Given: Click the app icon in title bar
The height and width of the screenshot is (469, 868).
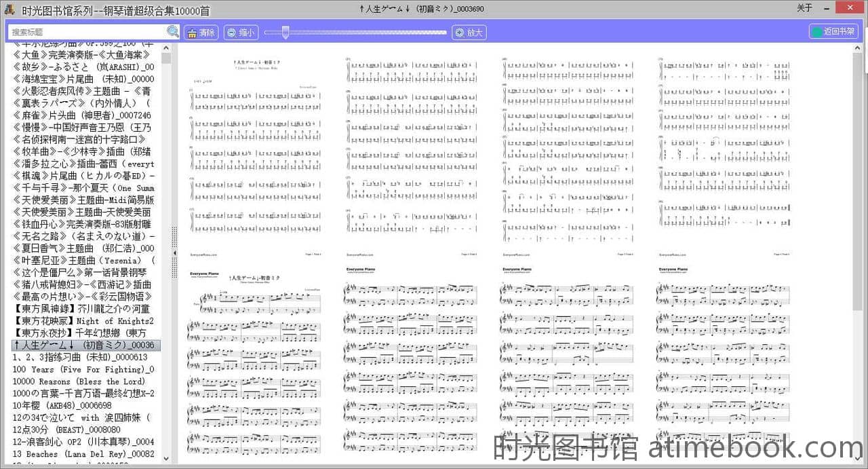Looking at the screenshot, I should pyautogui.click(x=9, y=9).
